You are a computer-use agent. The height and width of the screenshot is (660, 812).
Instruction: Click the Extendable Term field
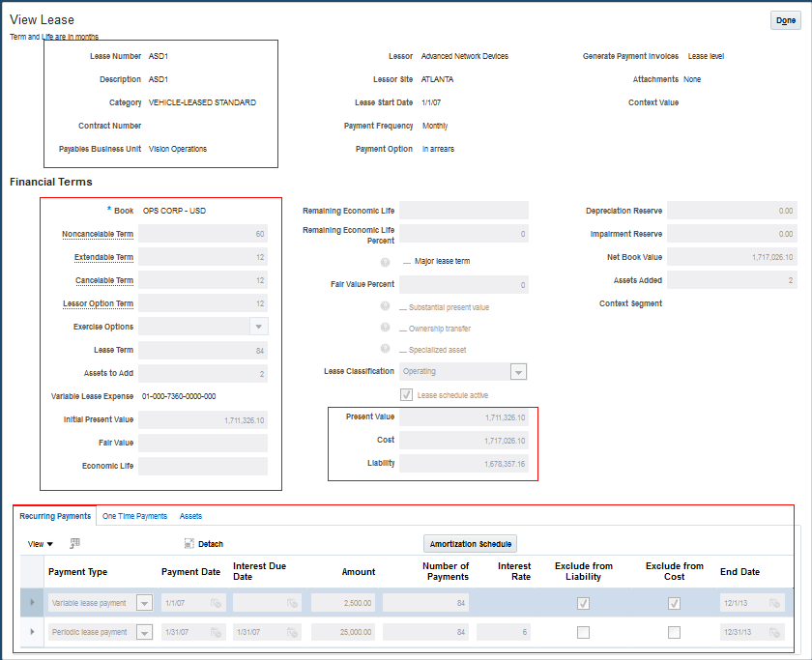pos(203,257)
